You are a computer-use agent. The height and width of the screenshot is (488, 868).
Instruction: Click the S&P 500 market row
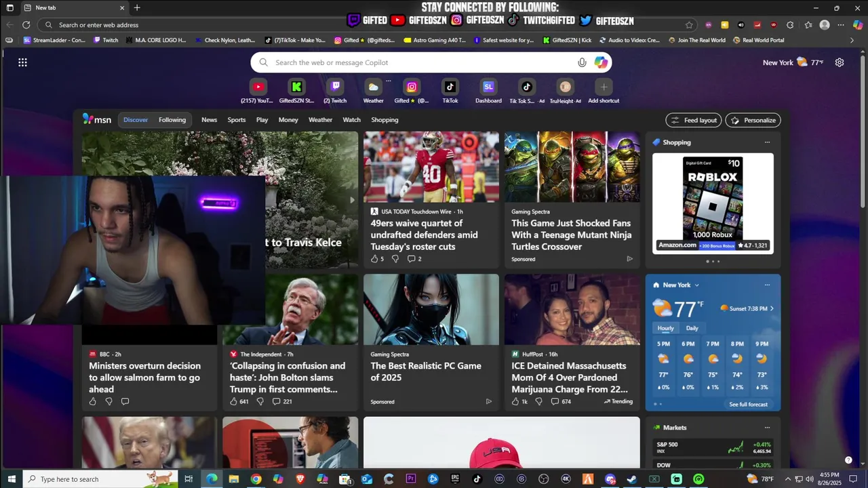pos(713,447)
